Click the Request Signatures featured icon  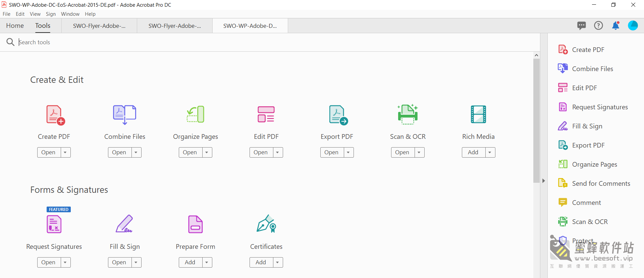coord(54,224)
